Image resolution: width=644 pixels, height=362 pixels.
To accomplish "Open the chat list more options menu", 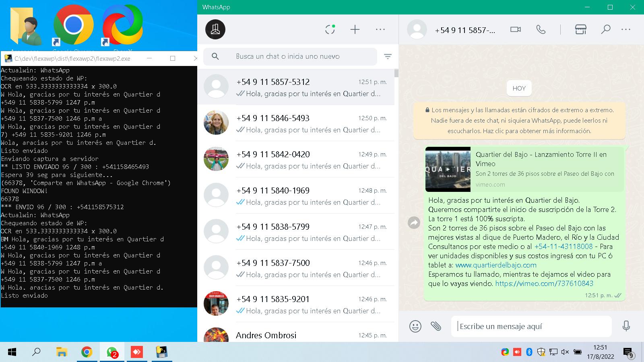I will [x=380, y=29].
